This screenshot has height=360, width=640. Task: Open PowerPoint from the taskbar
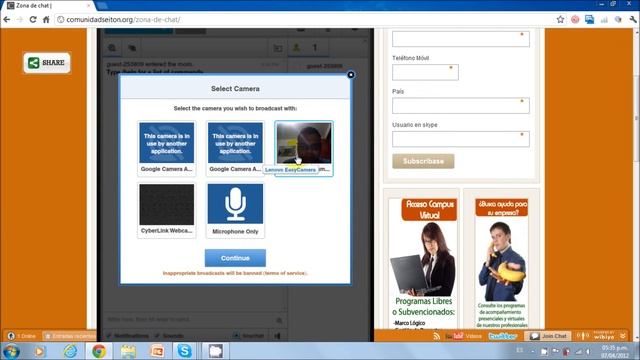click(157, 351)
